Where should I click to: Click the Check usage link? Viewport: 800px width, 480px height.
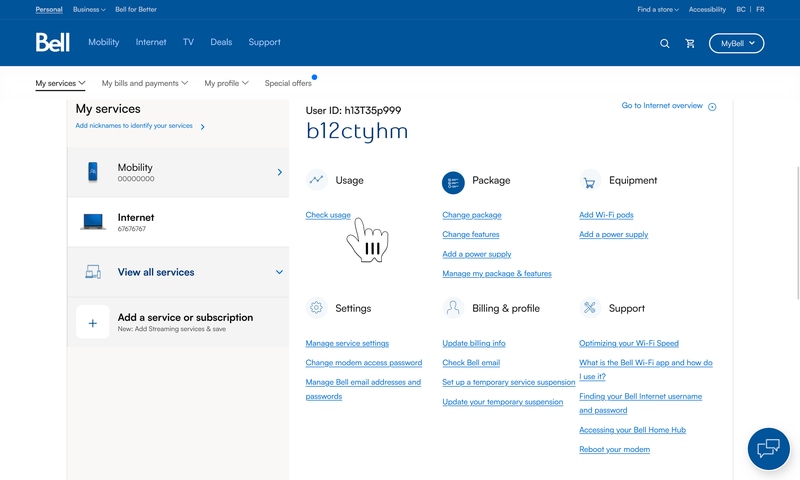(328, 215)
